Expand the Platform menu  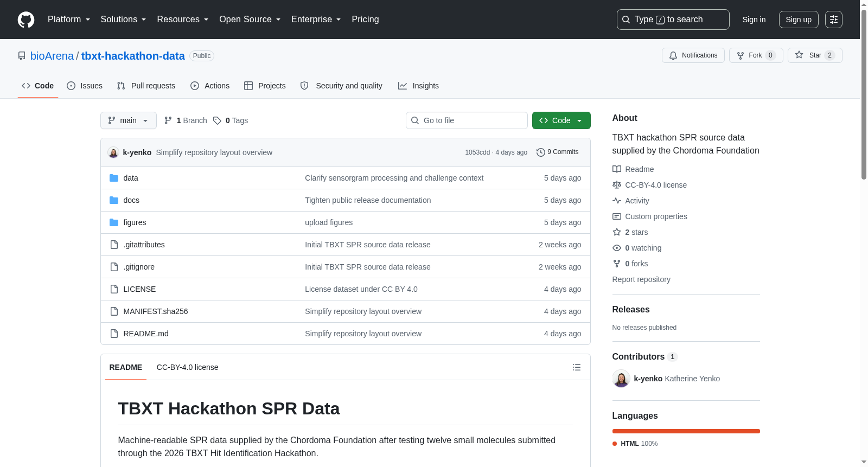click(x=69, y=20)
